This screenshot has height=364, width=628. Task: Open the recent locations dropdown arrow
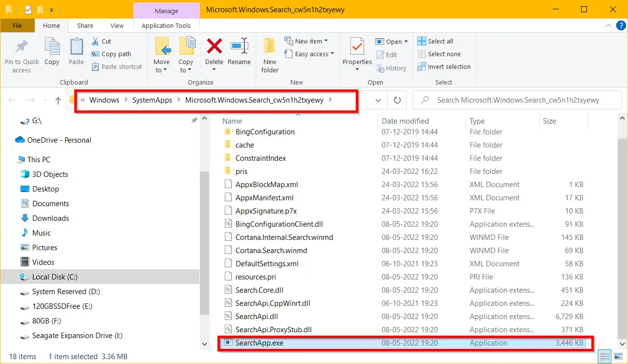click(44, 101)
